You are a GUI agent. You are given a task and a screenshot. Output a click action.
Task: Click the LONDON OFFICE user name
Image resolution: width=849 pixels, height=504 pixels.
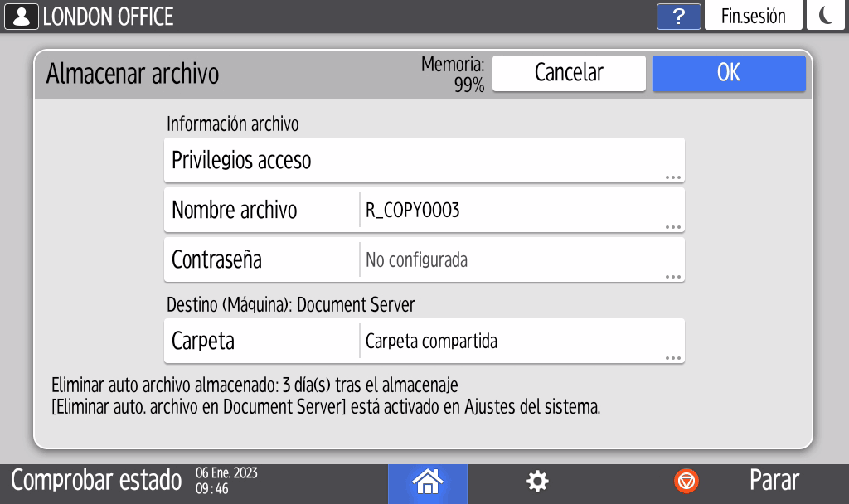[x=109, y=17]
